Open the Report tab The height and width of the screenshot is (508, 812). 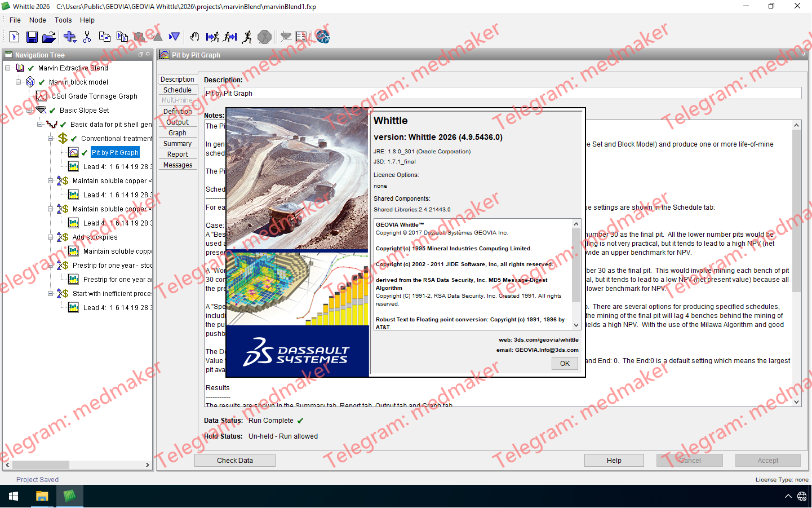coord(178,154)
